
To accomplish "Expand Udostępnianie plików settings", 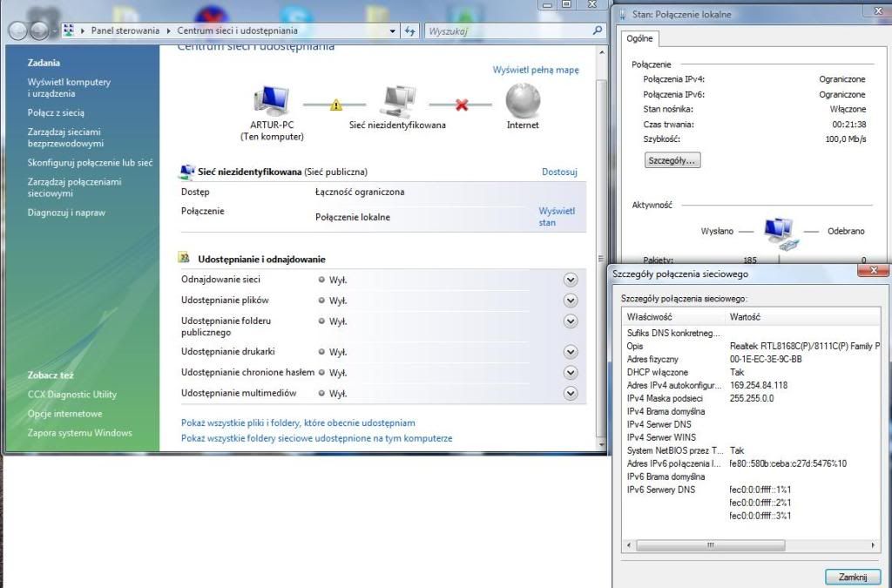I will (x=571, y=301).
